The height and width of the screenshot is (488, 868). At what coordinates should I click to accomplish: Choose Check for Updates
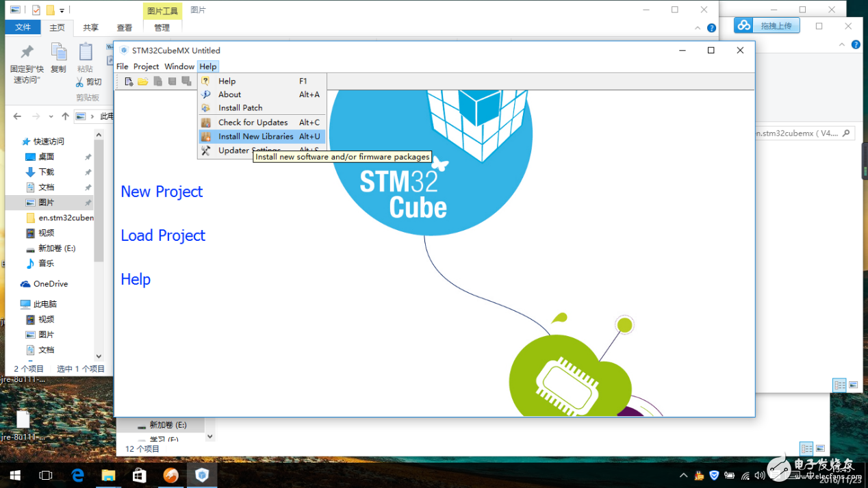261,123
